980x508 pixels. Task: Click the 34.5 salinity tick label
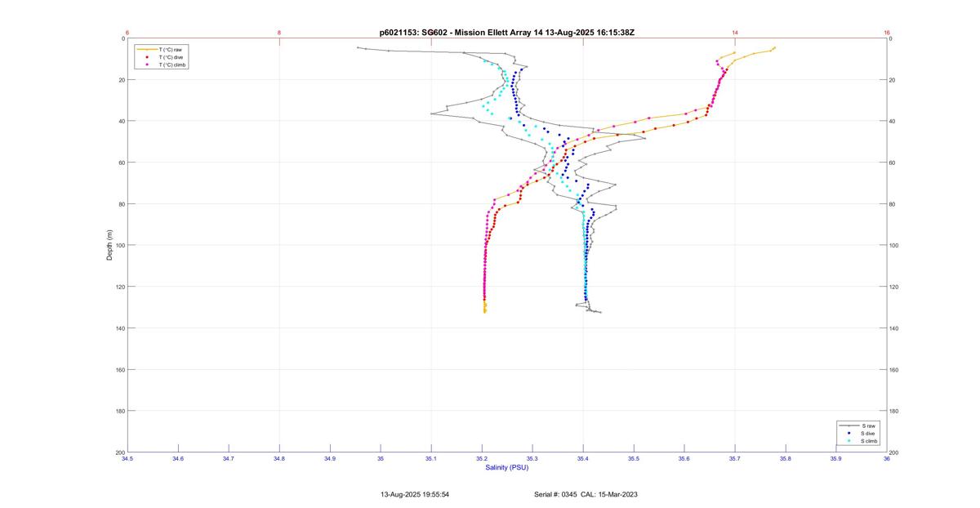tap(127, 459)
